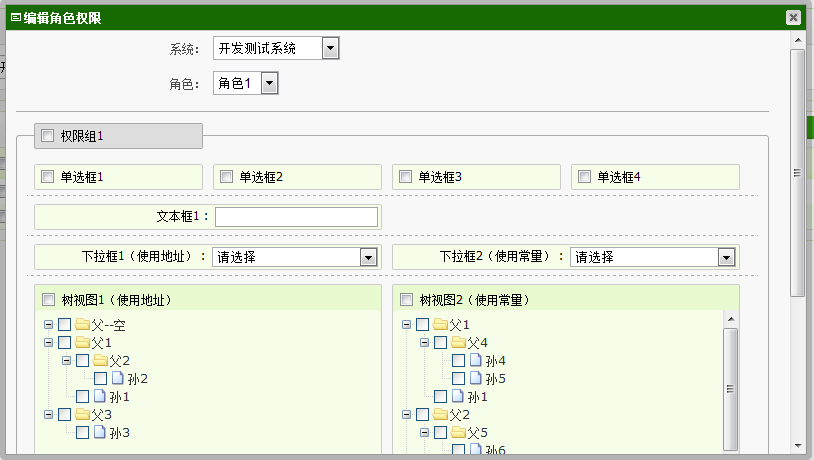Click 父3 folder icon
This screenshot has height=460, width=814.
82,414
